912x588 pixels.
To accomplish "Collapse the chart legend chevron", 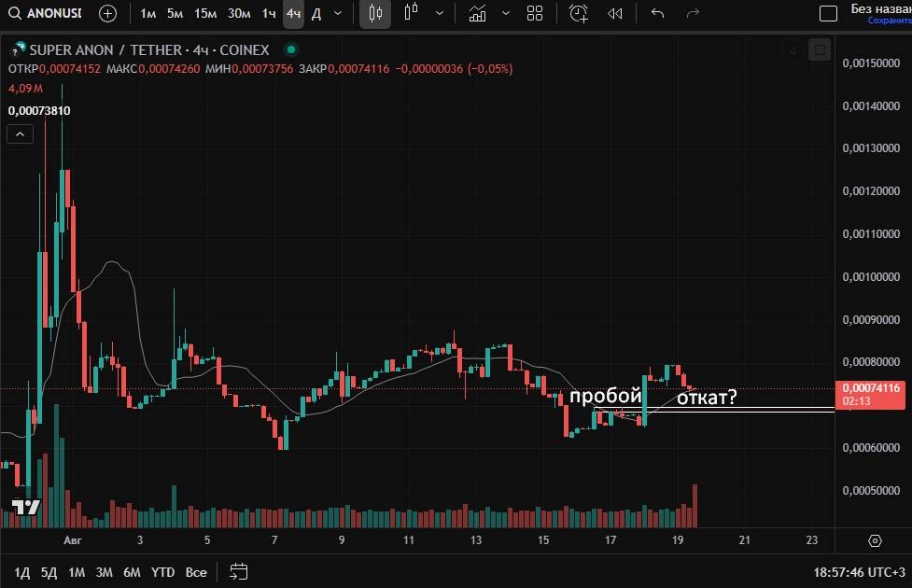I will (x=21, y=134).
